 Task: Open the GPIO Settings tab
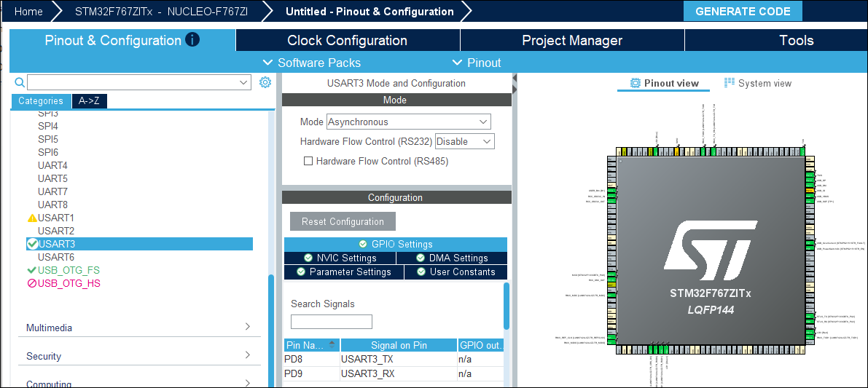click(x=395, y=244)
